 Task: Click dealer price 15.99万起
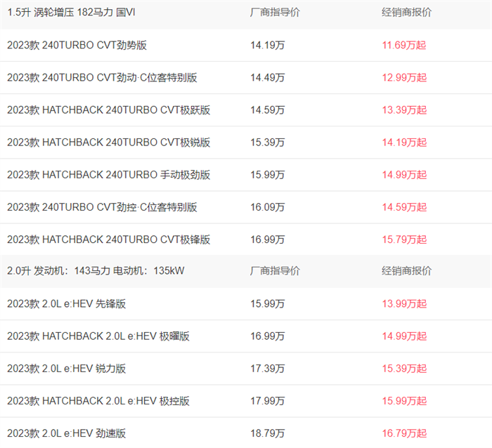point(404,401)
